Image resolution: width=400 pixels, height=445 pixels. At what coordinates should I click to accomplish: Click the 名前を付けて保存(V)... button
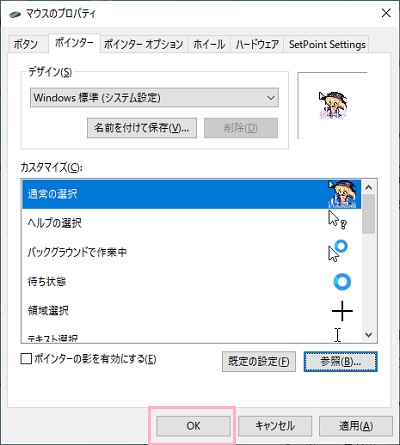click(x=142, y=128)
